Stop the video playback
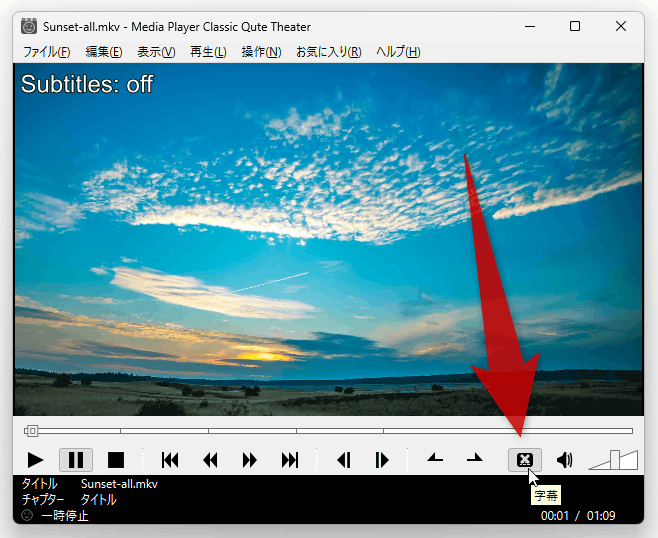The height and width of the screenshot is (538, 658). pyautogui.click(x=116, y=460)
